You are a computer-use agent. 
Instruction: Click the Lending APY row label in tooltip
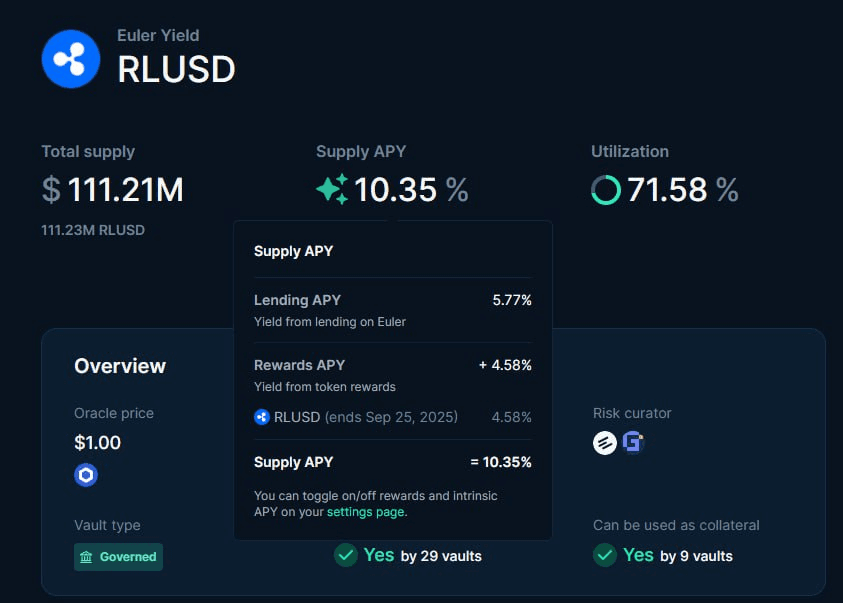pos(297,300)
